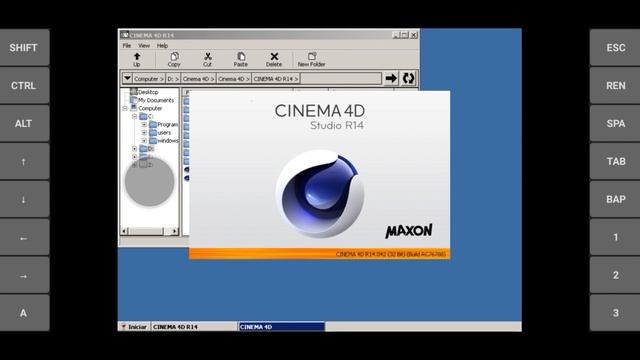Click the Delete toolbar icon

coord(274,60)
